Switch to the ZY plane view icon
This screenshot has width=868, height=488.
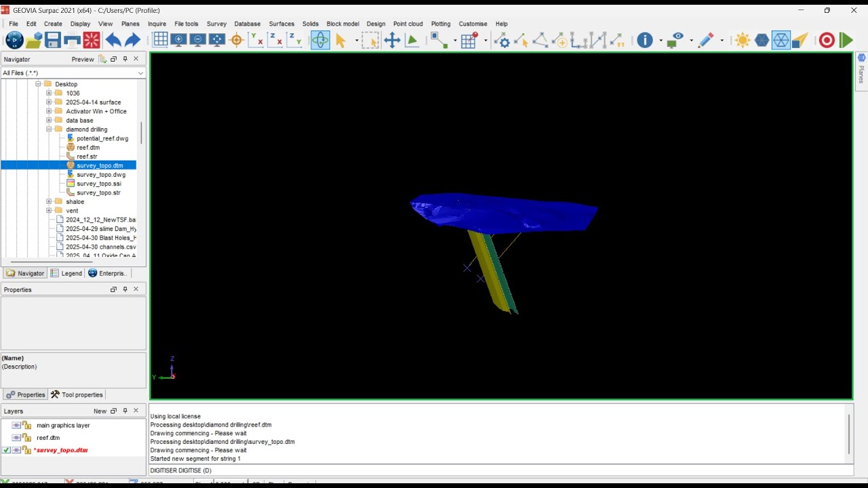(x=294, y=40)
